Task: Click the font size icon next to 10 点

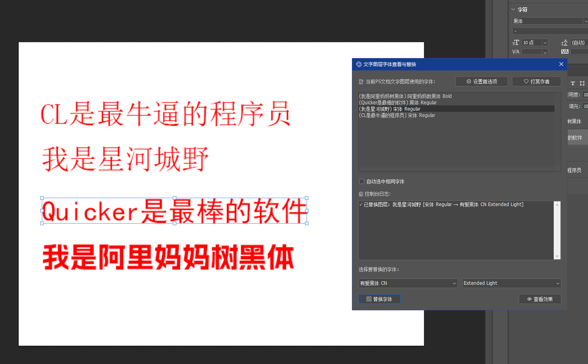Action: [x=516, y=43]
